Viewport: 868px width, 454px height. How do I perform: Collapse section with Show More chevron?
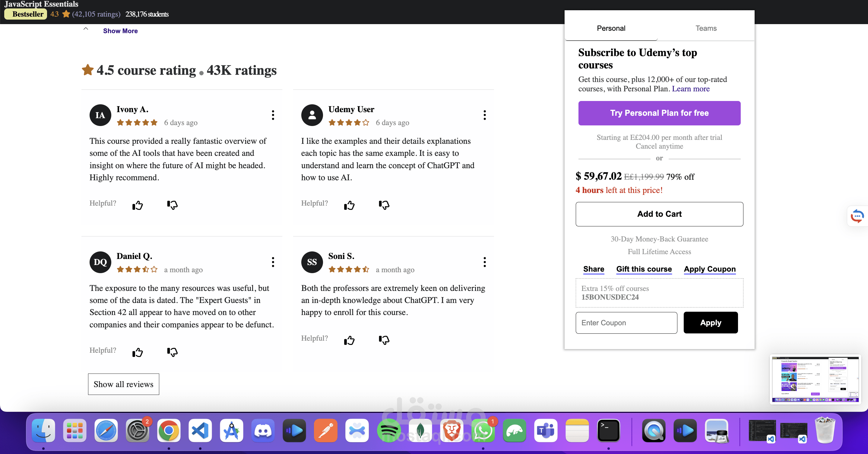pos(86,29)
